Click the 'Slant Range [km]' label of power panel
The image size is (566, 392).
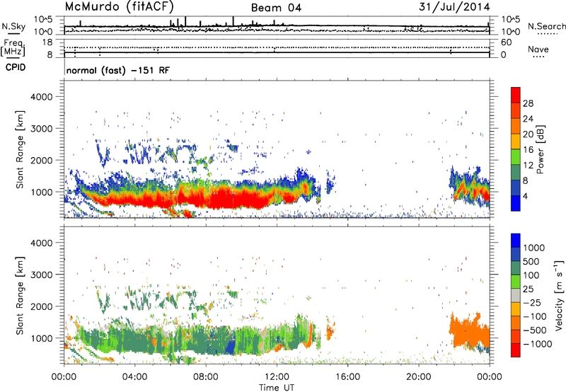[20, 150]
